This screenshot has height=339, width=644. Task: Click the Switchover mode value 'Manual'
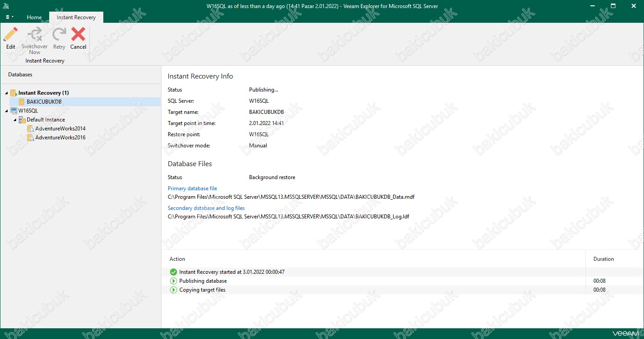258,146
